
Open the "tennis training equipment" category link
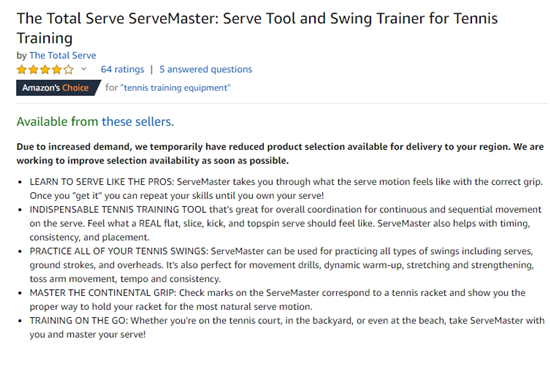[175, 88]
